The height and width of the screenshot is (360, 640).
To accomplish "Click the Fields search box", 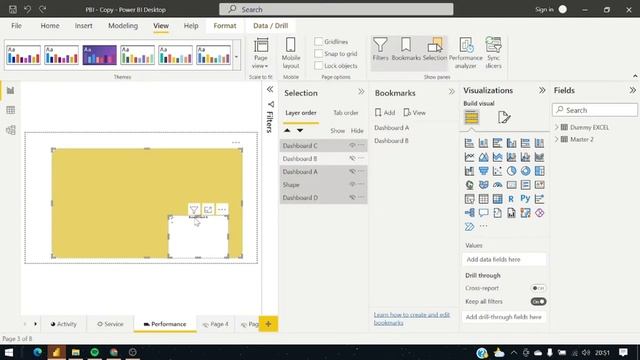I will coord(595,110).
